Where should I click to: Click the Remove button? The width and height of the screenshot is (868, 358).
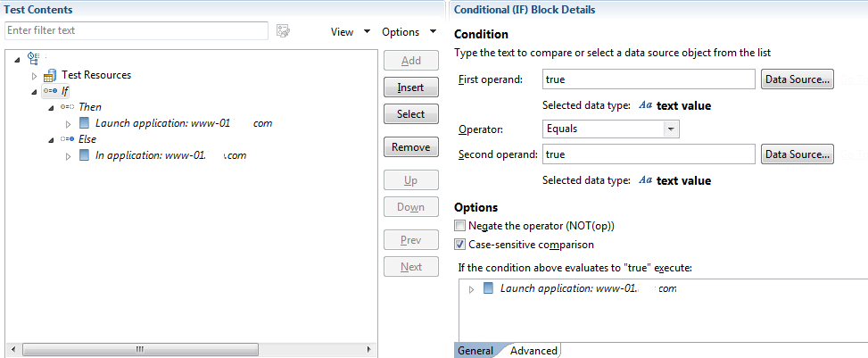pyautogui.click(x=410, y=146)
